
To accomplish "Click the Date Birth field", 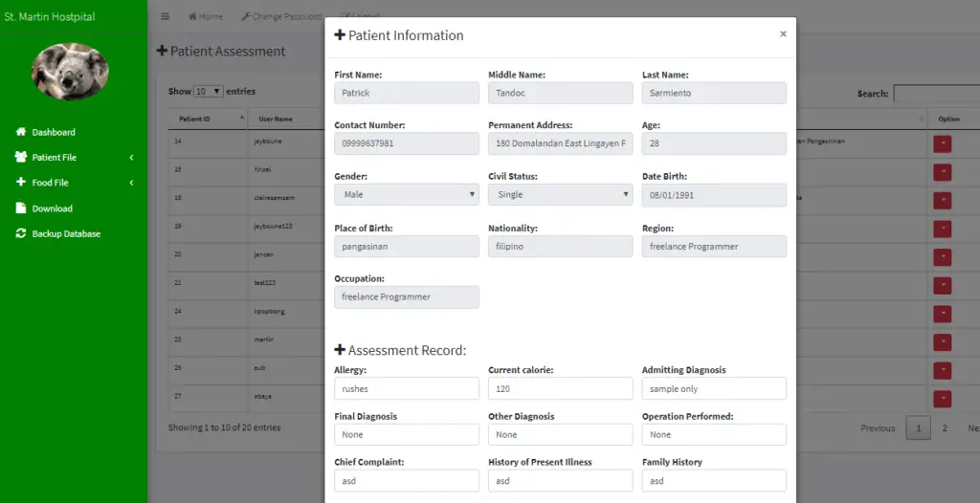I will 714,195.
